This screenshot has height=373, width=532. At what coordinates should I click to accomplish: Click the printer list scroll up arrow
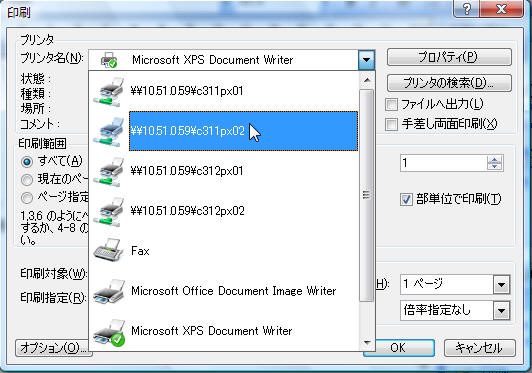tap(366, 80)
